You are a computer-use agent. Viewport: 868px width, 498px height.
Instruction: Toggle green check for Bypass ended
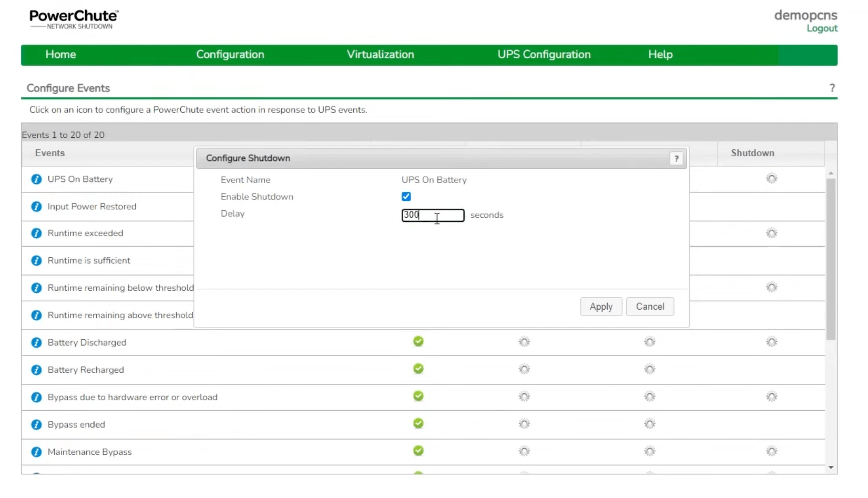pyautogui.click(x=418, y=424)
